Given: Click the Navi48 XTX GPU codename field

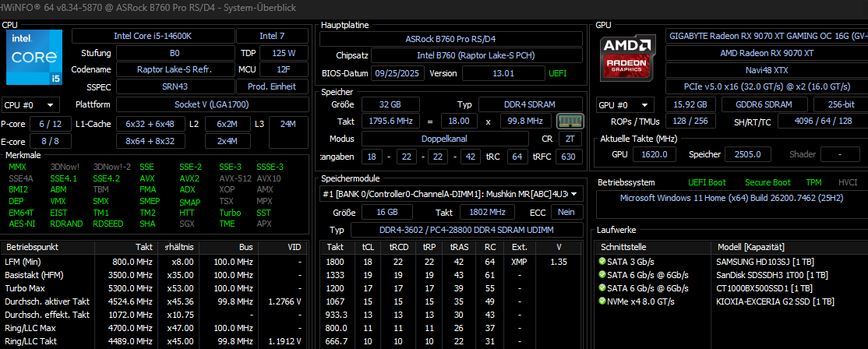Looking at the screenshot, I should click(x=767, y=70).
